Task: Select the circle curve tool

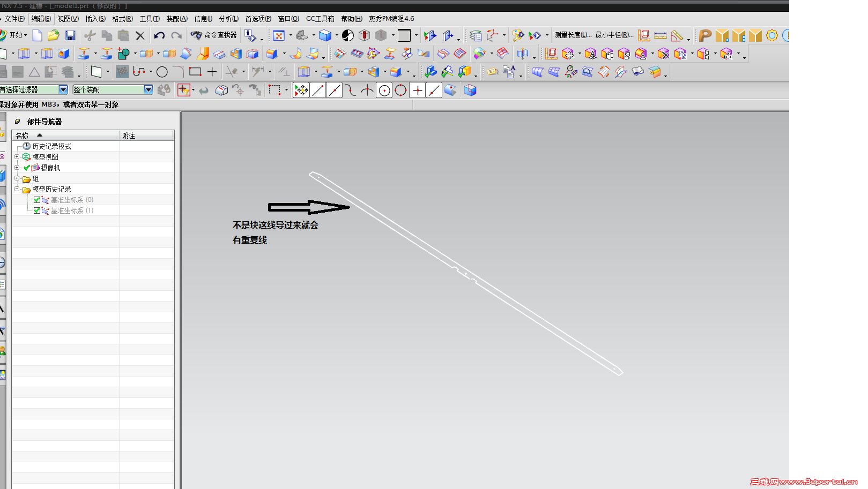Action: click(162, 72)
